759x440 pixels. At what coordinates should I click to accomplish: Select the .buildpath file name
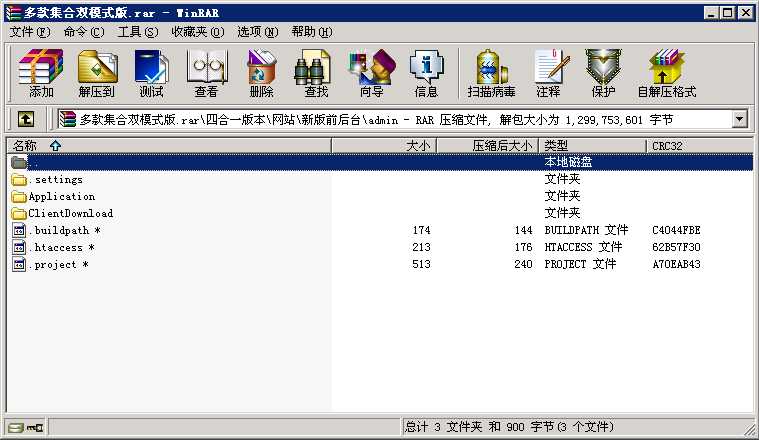[64, 230]
